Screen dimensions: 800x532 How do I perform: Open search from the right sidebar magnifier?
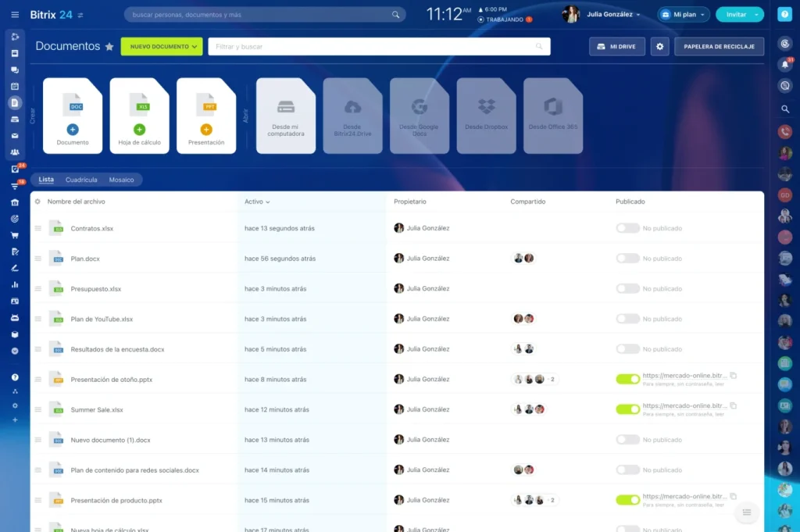(x=785, y=109)
